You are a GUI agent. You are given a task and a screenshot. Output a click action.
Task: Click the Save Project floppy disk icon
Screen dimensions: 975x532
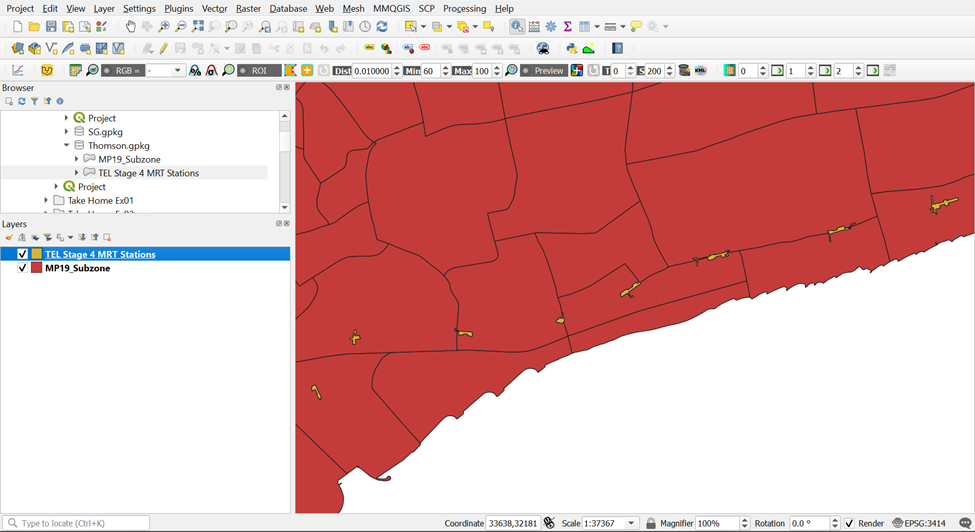[51, 27]
